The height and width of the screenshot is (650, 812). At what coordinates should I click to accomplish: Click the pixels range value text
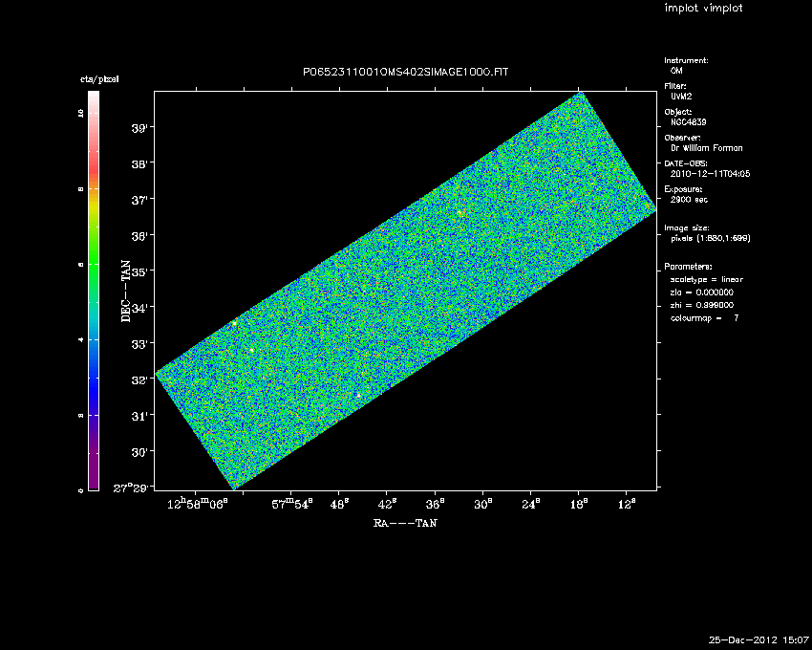click(x=710, y=238)
